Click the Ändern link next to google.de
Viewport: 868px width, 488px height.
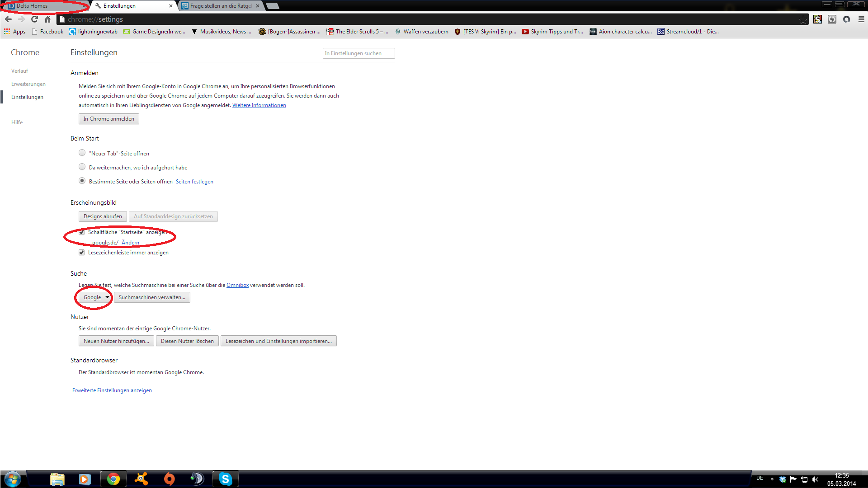130,243
